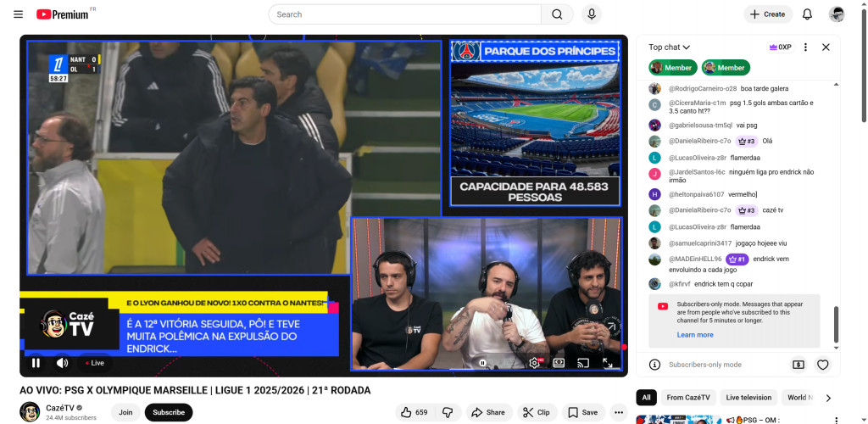Open CazéTV channel name link
The image size is (868, 424).
(x=60, y=408)
